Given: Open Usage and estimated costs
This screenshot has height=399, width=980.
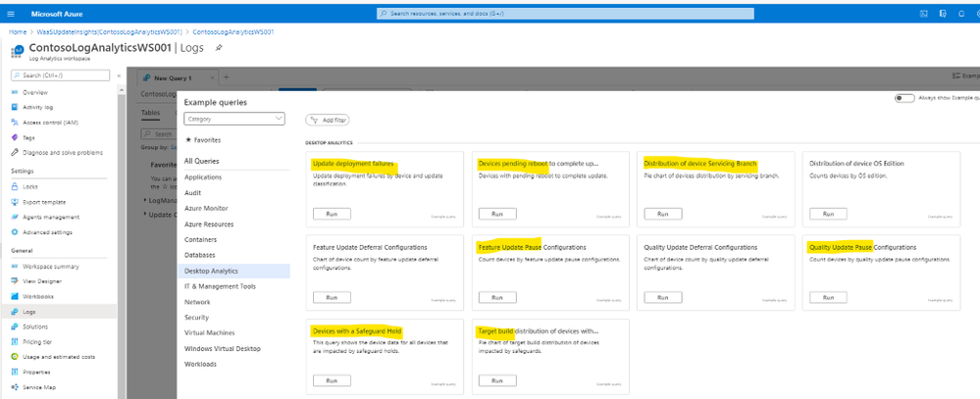Looking at the screenshot, I should coord(59,357).
